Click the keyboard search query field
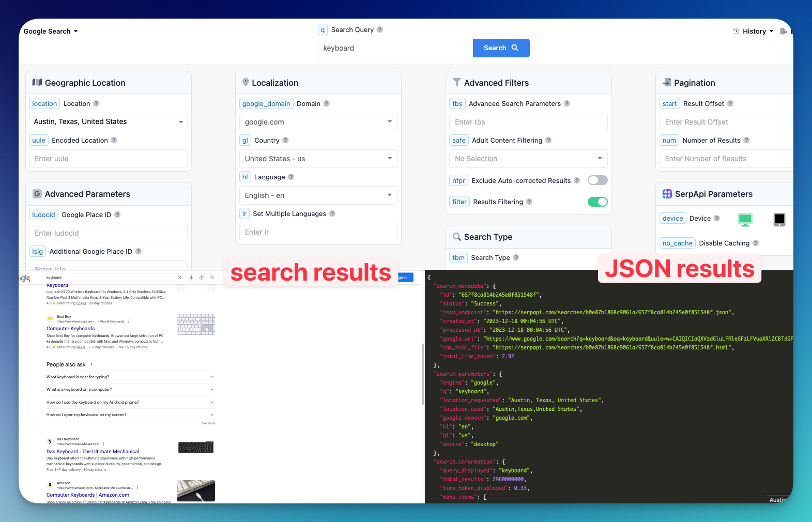 [395, 48]
